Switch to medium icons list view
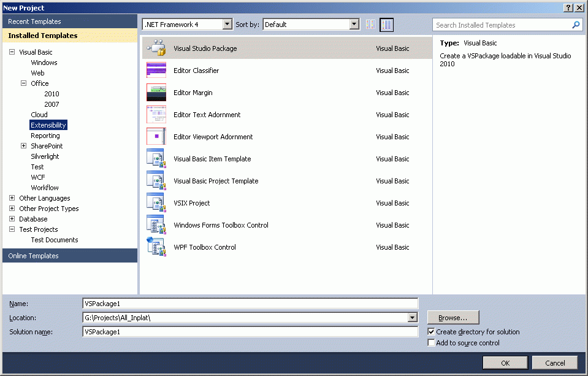 387,25
